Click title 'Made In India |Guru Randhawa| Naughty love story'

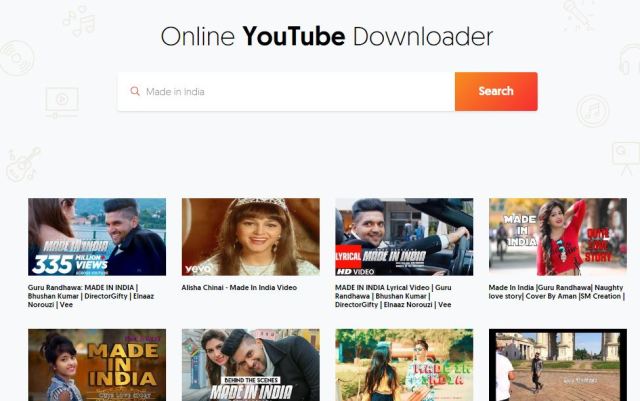pos(557,292)
